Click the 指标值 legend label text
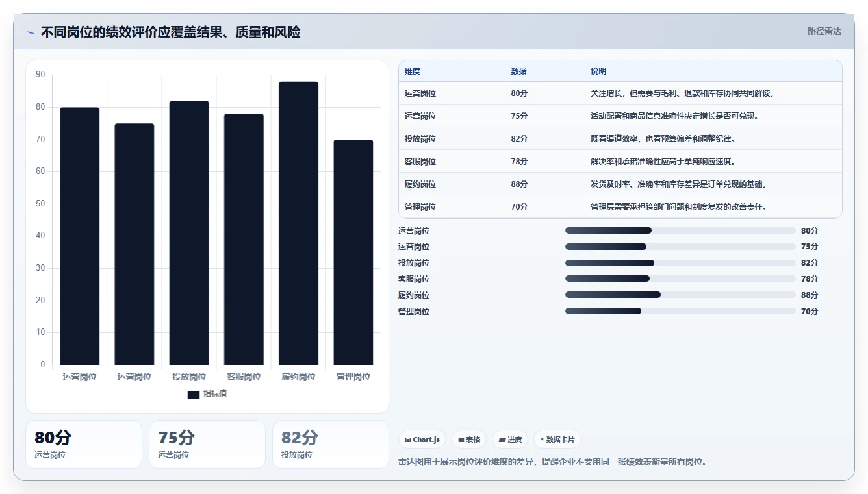The width and height of the screenshot is (868, 494). click(214, 394)
